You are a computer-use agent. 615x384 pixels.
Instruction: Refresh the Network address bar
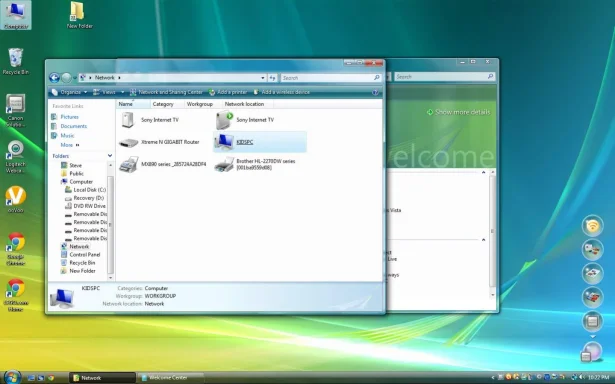(273, 78)
